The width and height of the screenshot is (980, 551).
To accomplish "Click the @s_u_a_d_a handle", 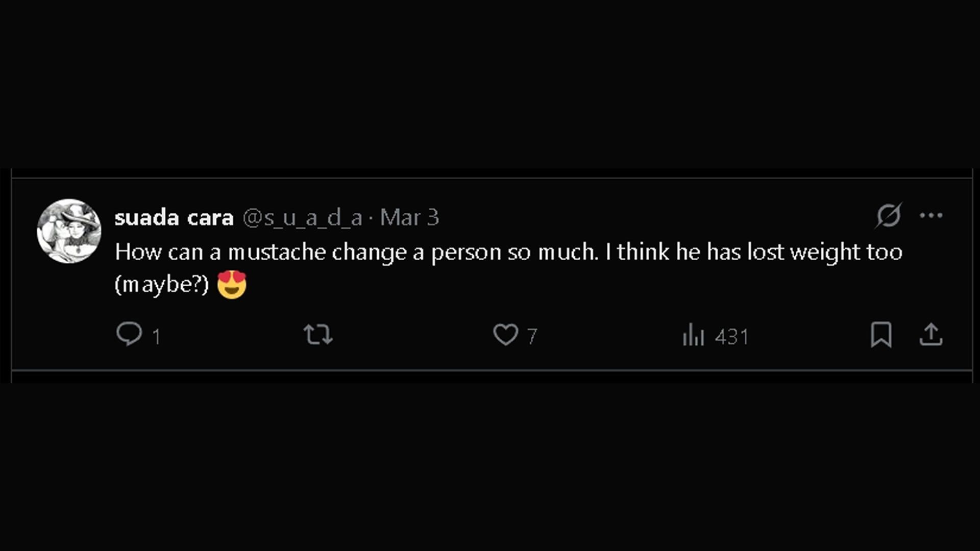I will pyautogui.click(x=302, y=218).
